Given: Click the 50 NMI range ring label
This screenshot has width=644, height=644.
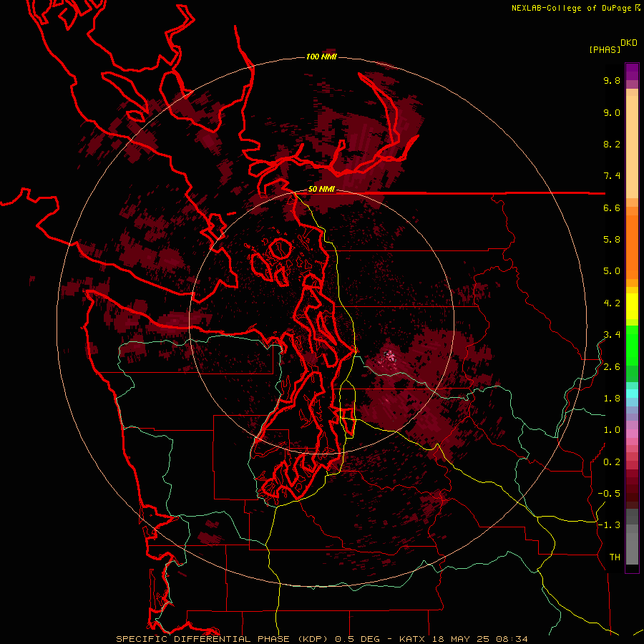Looking at the screenshot, I should point(321,190).
